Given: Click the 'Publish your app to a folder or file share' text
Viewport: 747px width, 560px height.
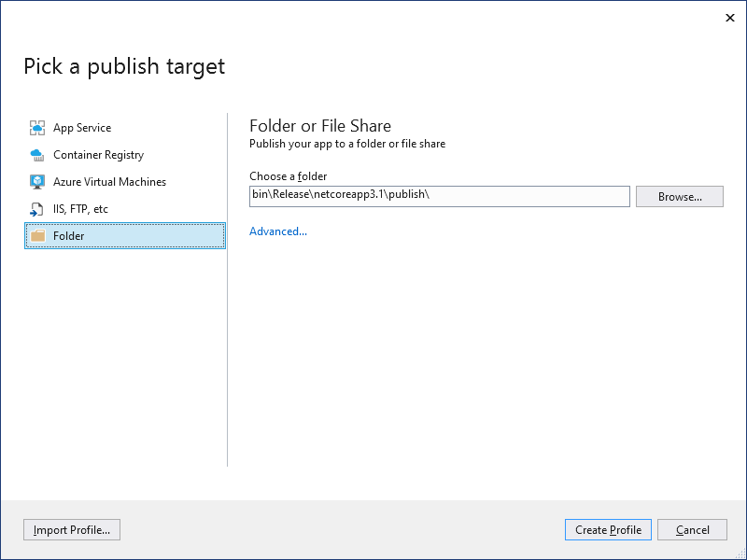Looking at the screenshot, I should [347, 144].
